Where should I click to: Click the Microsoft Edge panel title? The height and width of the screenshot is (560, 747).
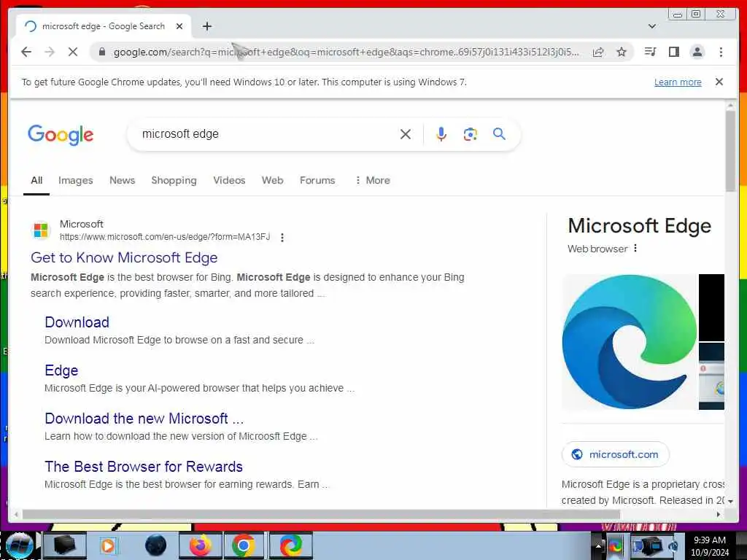pos(639,226)
